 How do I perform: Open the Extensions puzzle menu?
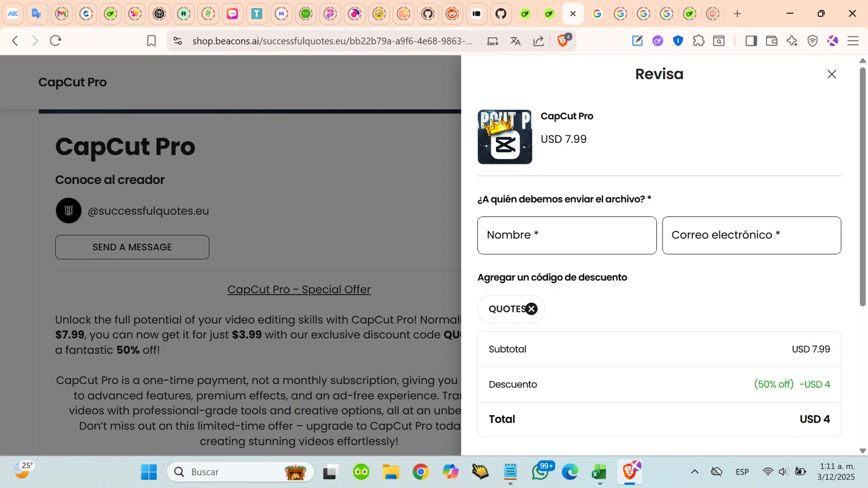point(698,40)
